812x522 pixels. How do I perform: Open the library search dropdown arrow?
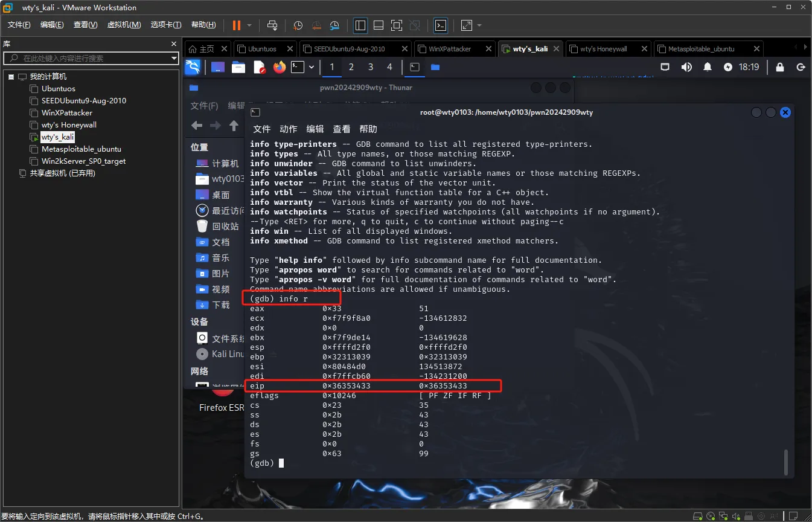[x=174, y=59]
